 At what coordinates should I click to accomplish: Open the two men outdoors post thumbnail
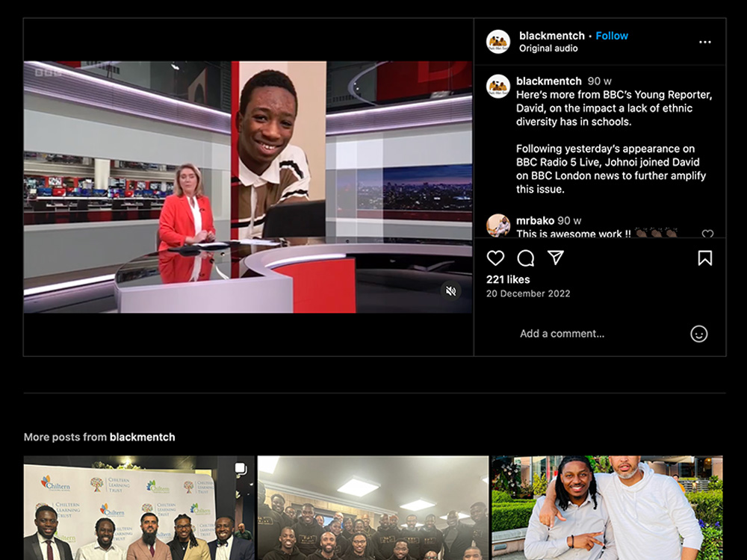(x=607, y=508)
